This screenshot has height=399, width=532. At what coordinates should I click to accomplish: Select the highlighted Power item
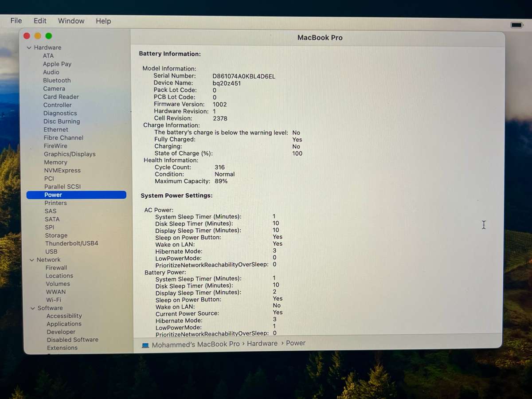(53, 195)
